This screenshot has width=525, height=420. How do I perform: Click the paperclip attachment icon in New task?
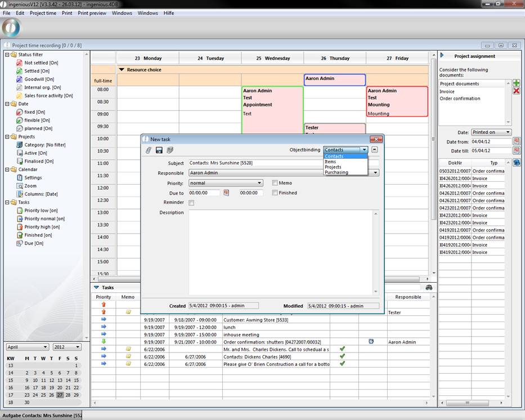(x=149, y=150)
